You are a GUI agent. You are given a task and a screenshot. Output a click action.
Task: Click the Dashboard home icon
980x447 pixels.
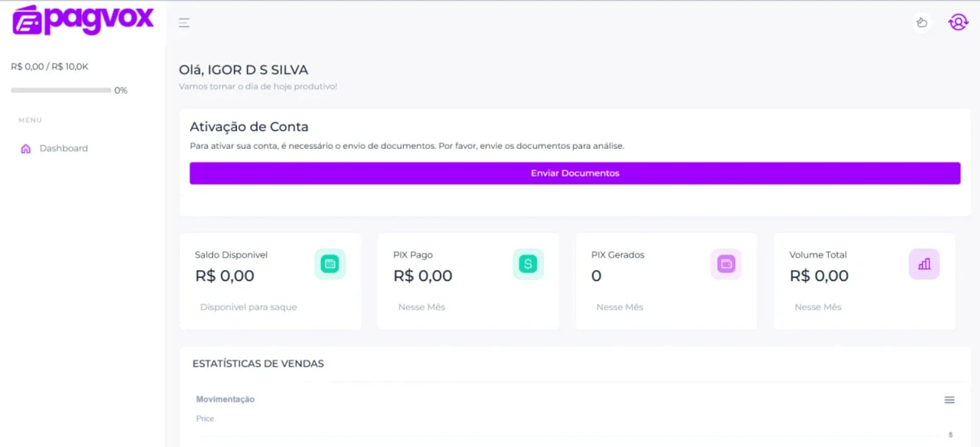tap(26, 149)
